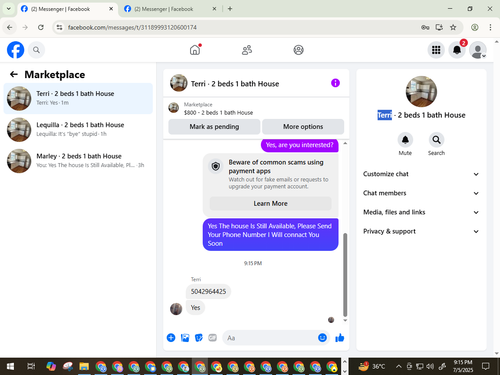Click the scroll down arrow of chat
500x375 pixels.
coord(345,320)
